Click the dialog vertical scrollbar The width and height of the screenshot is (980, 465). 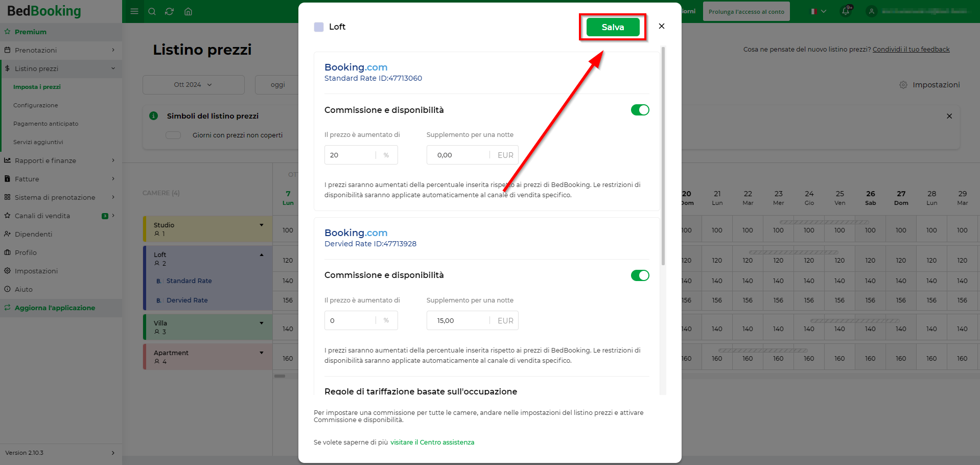coord(663,156)
